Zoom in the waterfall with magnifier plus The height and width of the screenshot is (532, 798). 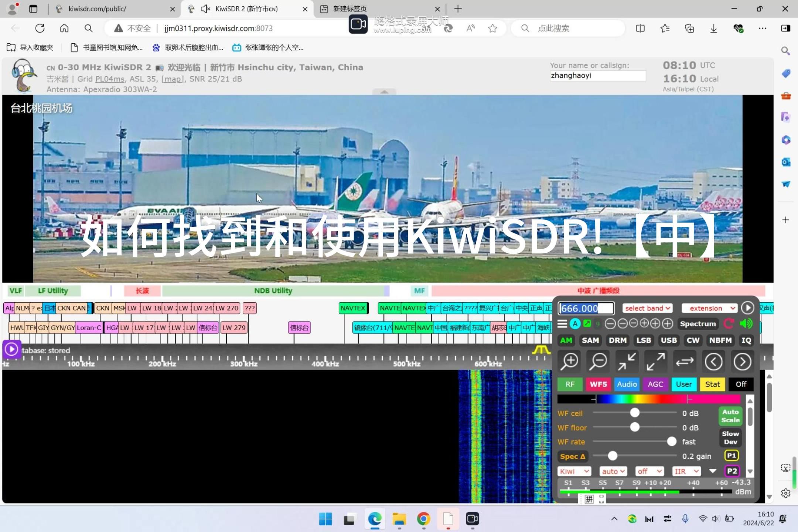coord(569,361)
